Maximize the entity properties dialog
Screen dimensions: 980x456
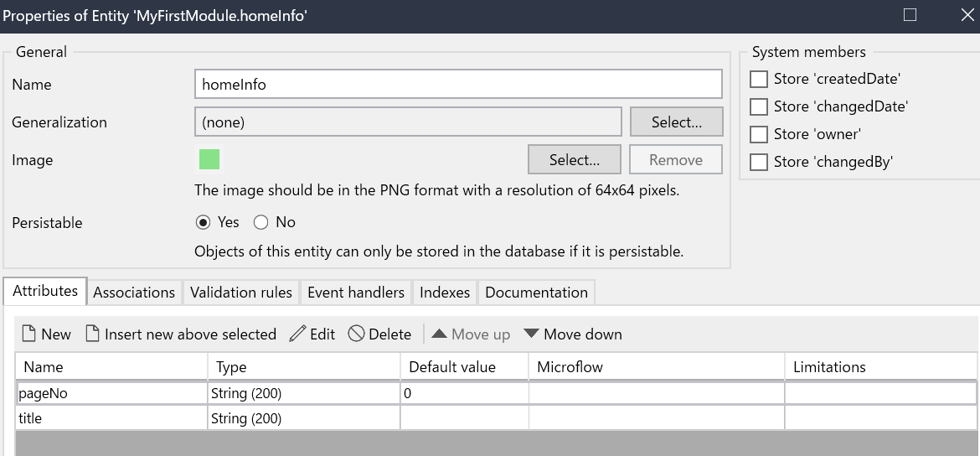coord(910,15)
